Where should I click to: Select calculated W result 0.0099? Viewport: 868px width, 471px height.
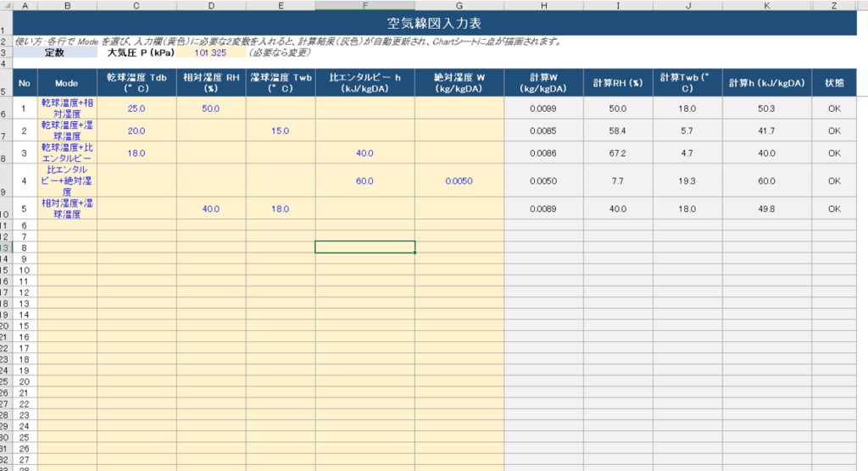click(x=543, y=108)
